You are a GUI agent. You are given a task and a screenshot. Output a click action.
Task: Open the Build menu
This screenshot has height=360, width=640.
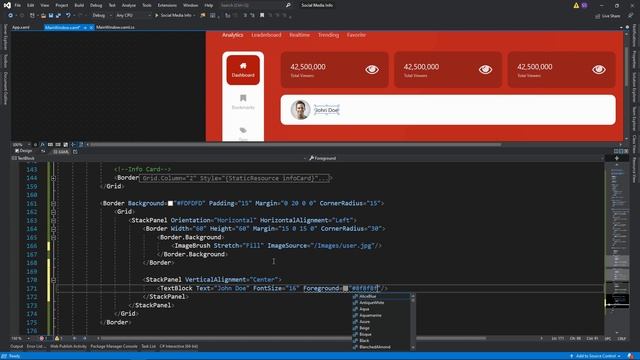79,5
